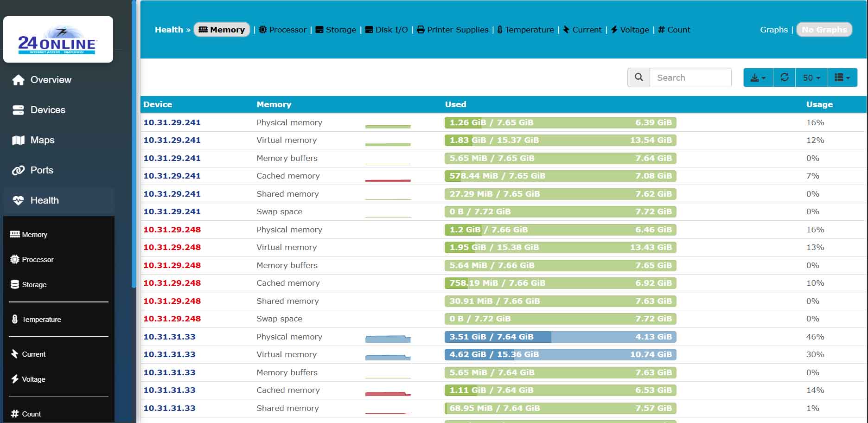Click the 46% usage value
The image size is (868, 423).
tap(815, 337)
